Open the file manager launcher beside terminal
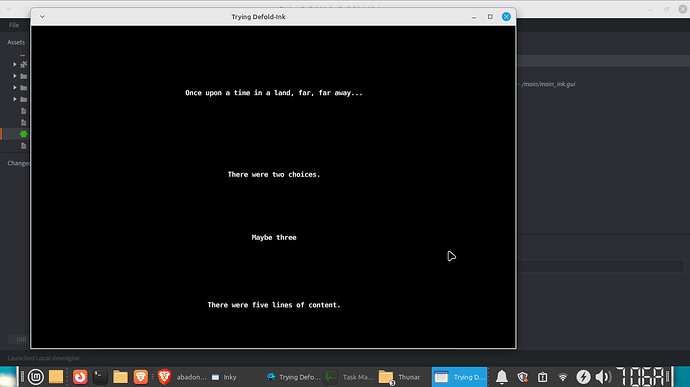 120,377
